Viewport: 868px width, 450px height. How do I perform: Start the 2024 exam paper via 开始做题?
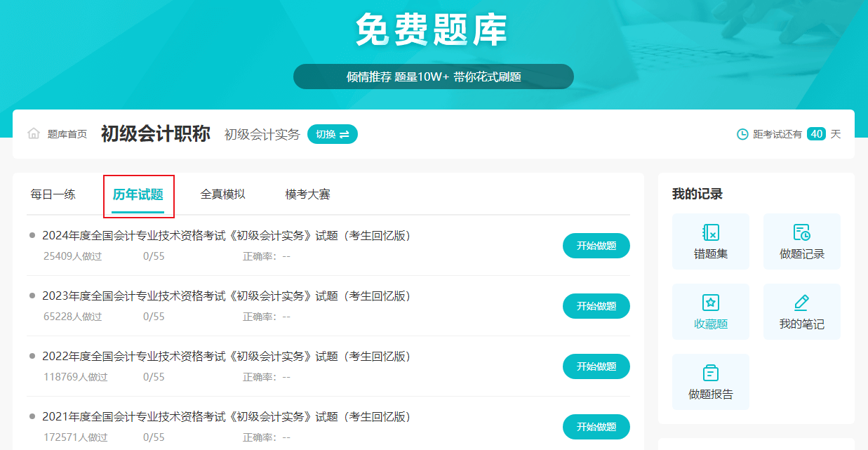596,246
